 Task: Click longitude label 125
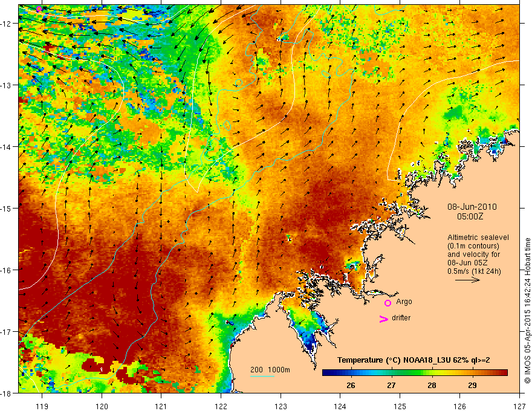point(400,406)
